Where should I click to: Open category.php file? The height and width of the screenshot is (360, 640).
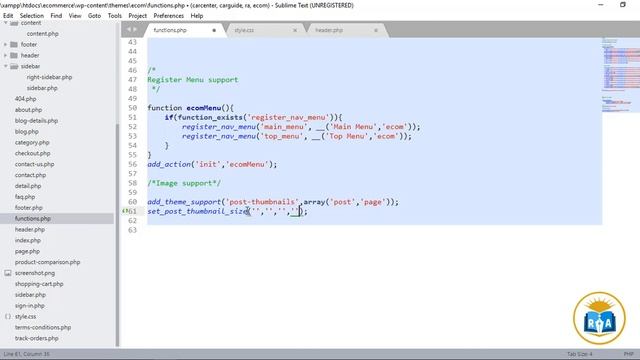click(x=32, y=142)
